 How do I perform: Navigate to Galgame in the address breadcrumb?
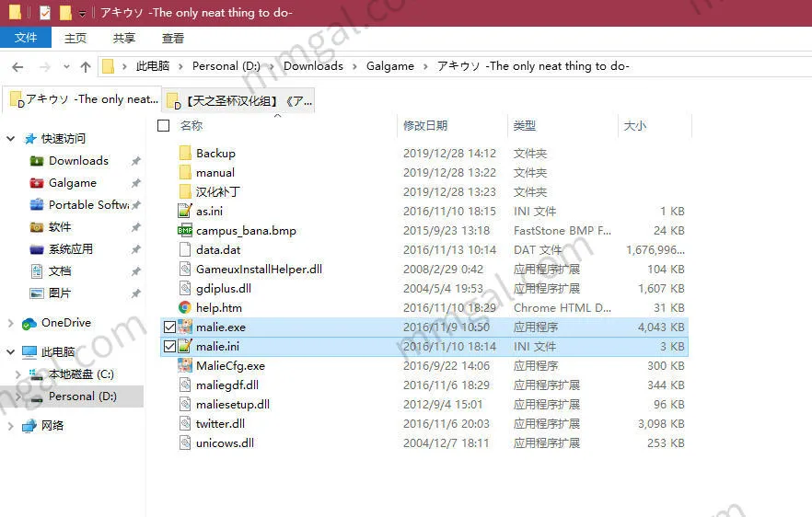tap(390, 66)
